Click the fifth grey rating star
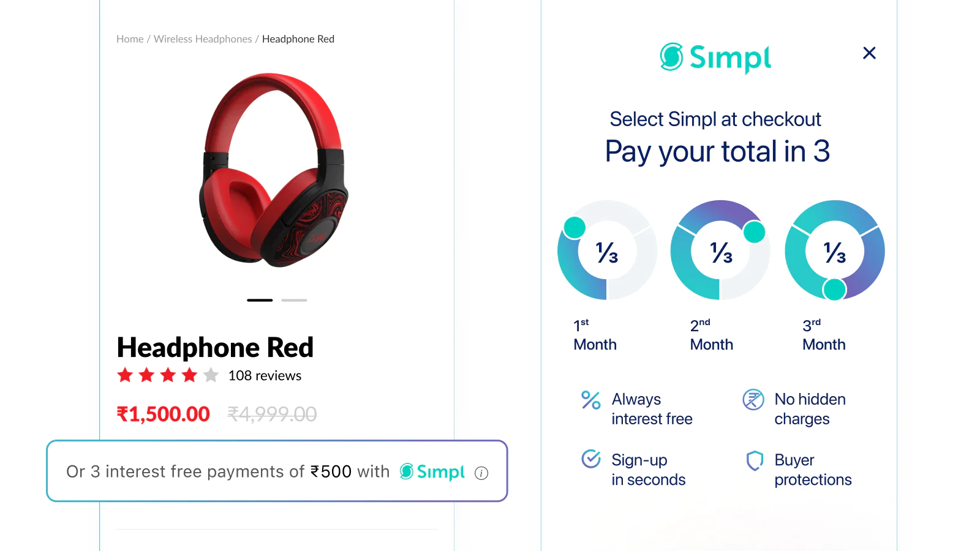 (x=211, y=375)
